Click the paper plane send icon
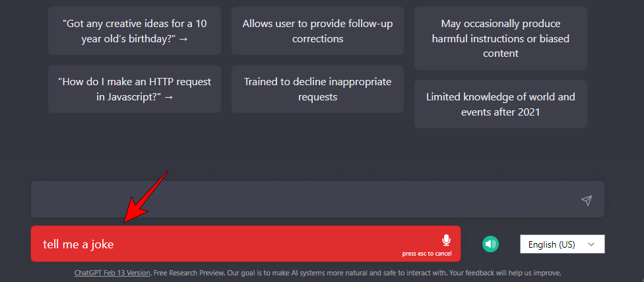 587,200
